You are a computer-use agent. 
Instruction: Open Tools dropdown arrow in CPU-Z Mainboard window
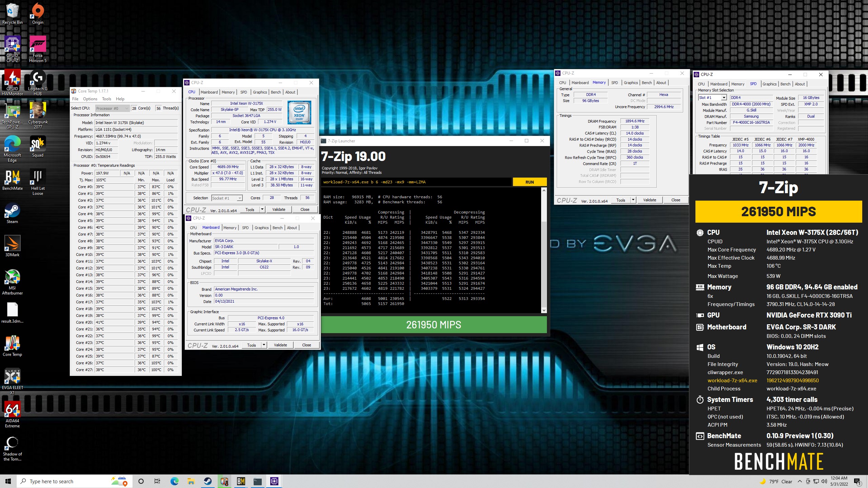[x=264, y=345]
